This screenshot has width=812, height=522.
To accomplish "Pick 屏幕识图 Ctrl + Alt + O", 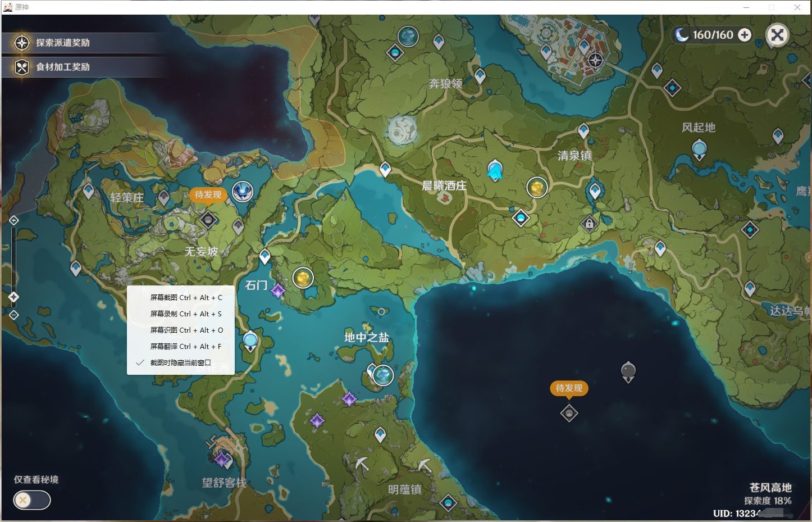I will (181, 330).
